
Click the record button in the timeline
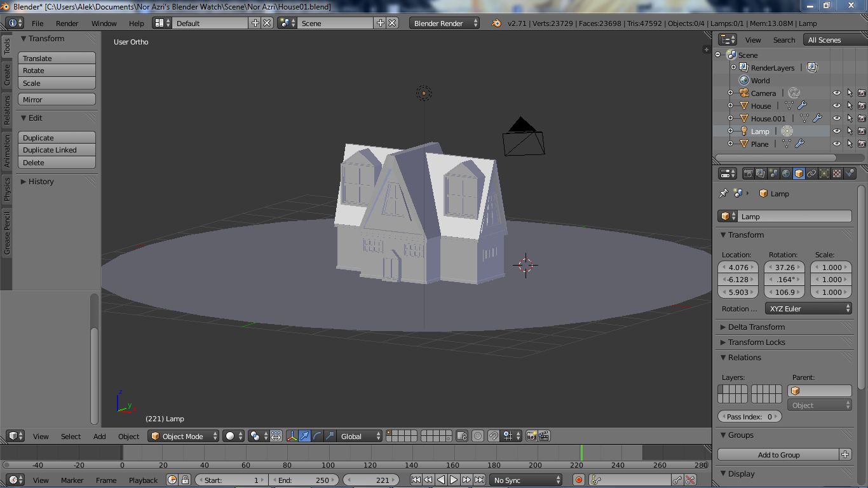click(578, 480)
